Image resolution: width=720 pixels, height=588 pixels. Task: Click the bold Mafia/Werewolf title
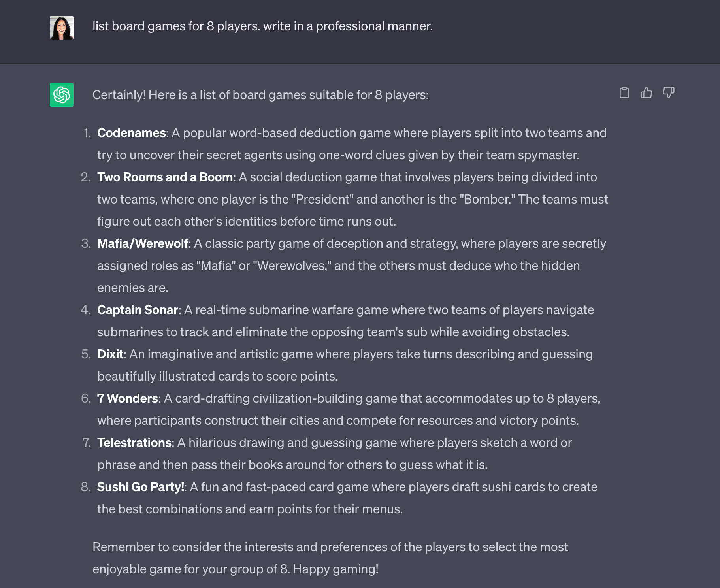click(143, 243)
